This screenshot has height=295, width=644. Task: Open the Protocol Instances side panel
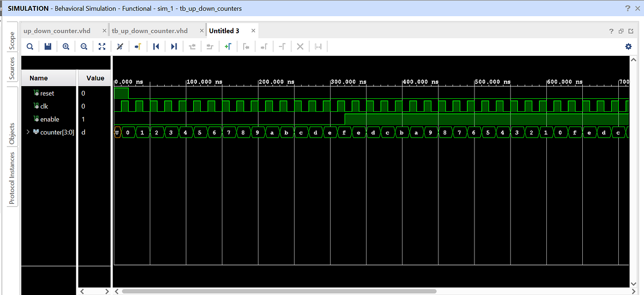point(12,178)
